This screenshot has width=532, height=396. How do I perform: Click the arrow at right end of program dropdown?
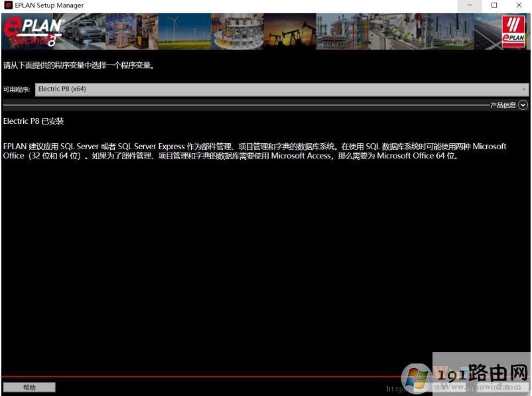click(523, 89)
